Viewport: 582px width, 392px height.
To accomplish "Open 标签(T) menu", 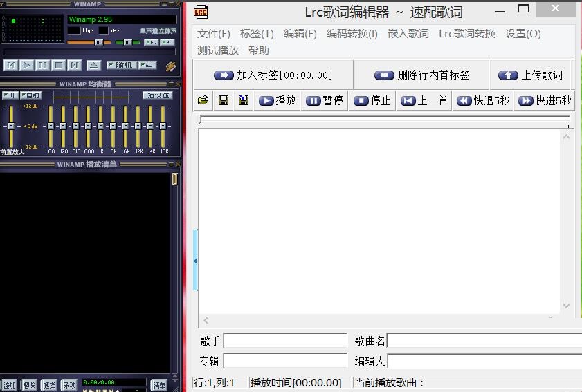I will tap(257, 34).
